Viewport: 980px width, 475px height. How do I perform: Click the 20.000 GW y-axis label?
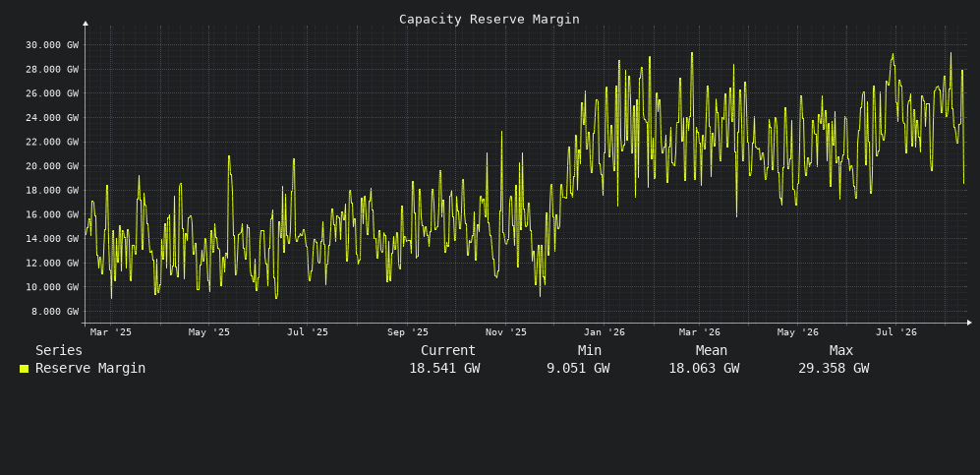[52, 166]
